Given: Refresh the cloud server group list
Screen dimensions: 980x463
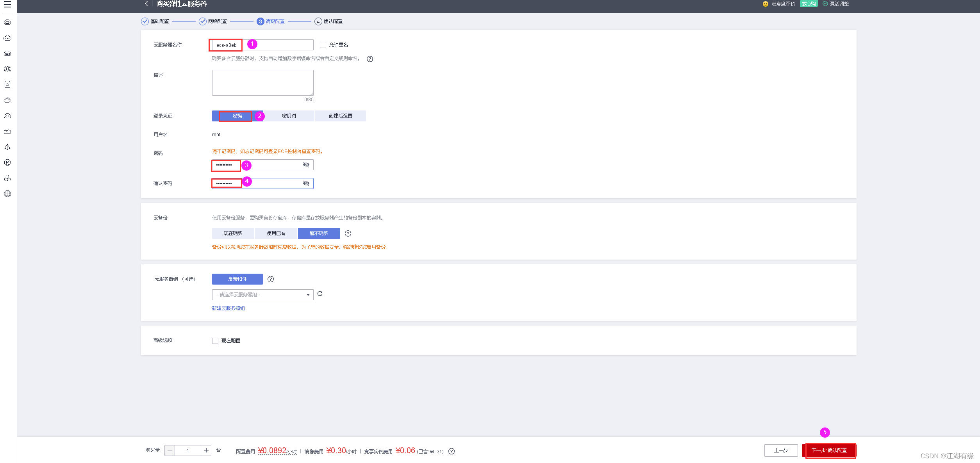Looking at the screenshot, I should point(320,294).
